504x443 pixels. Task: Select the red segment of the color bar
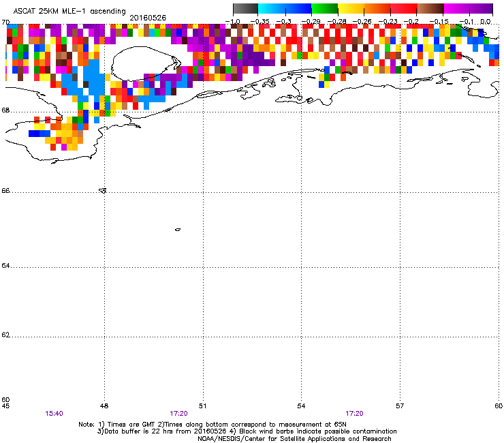[x=404, y=9]
